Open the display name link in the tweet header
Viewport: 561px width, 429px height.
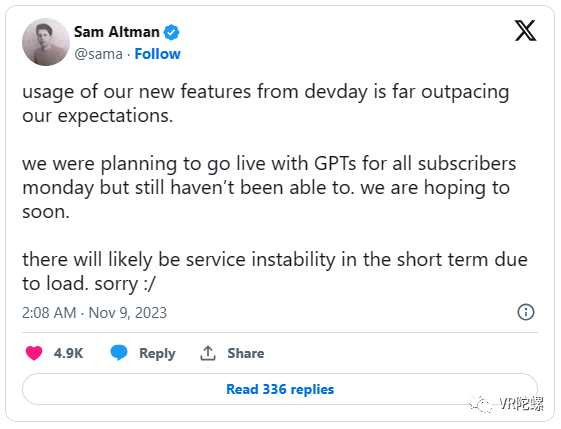click(x=116, y=32)
